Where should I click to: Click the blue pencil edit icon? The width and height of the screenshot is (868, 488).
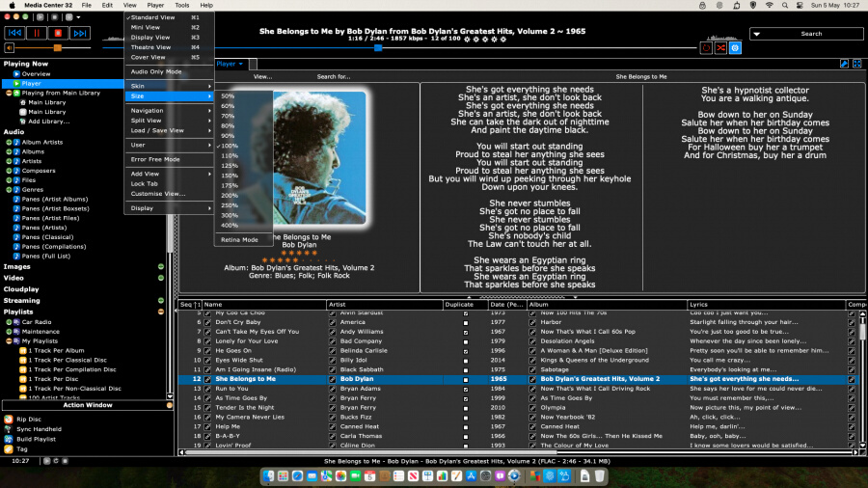tap(844, 65)
